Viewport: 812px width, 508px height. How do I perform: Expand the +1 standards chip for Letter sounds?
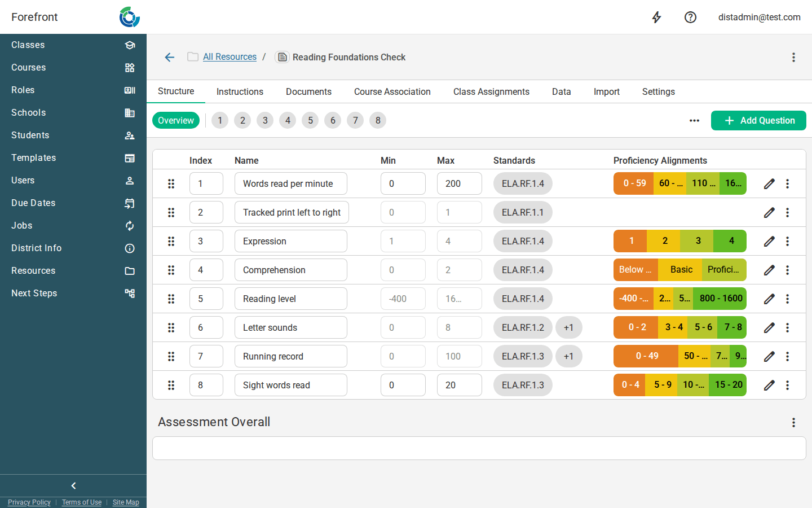click(568, 327)
